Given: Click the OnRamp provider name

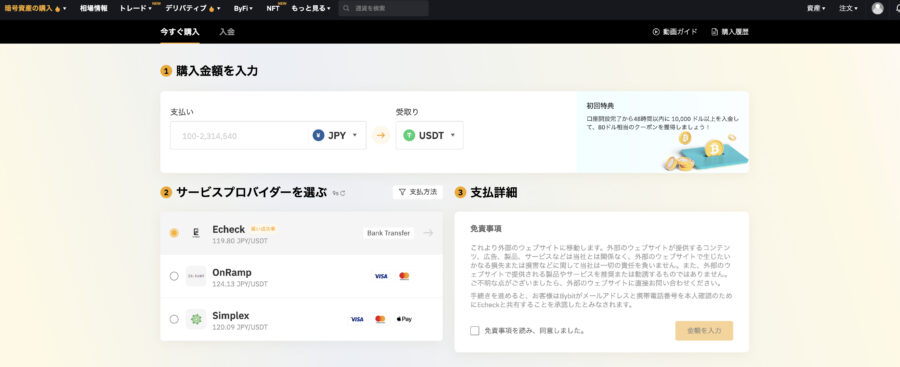Looking at the screenshot, I should (232, 272).
